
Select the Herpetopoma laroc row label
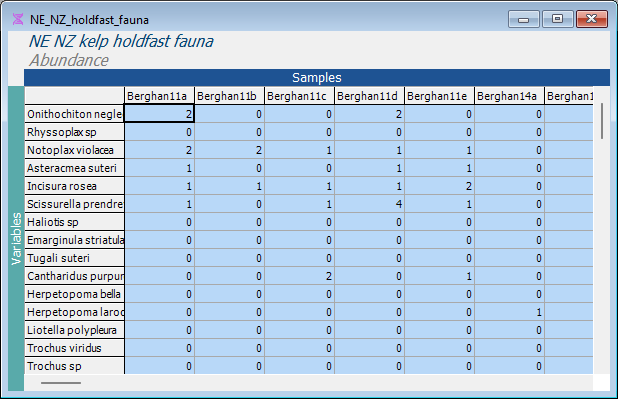[x=74, y=312]
